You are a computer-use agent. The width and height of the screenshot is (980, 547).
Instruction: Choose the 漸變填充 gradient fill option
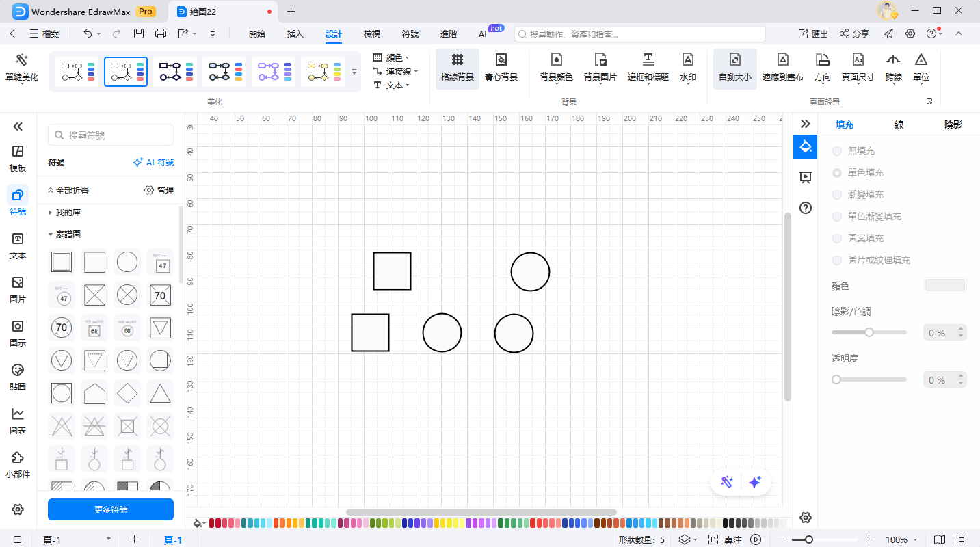(x=837, y=194)
